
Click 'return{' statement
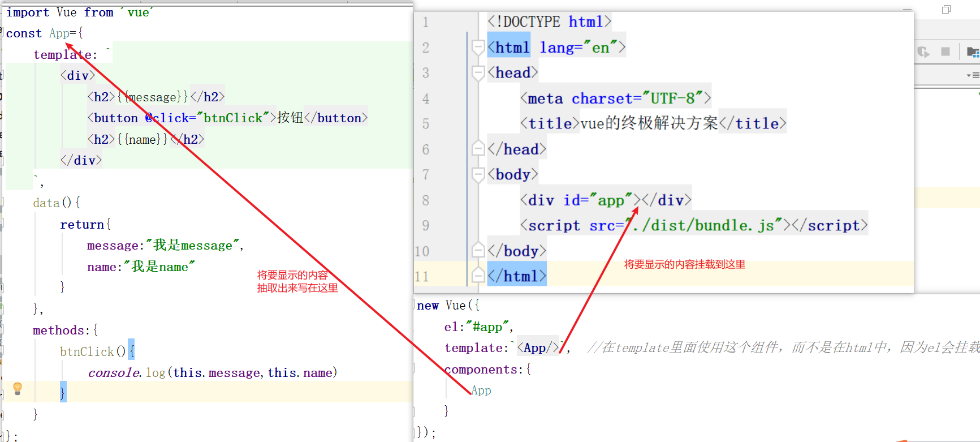click(85, 224)
